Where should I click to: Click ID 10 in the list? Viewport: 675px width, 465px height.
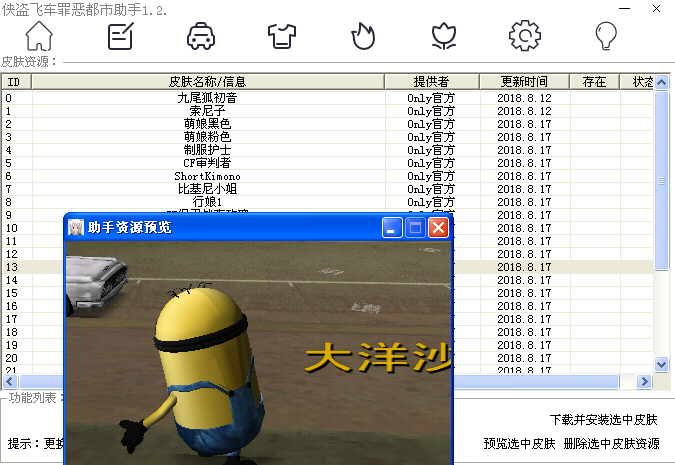12,228
